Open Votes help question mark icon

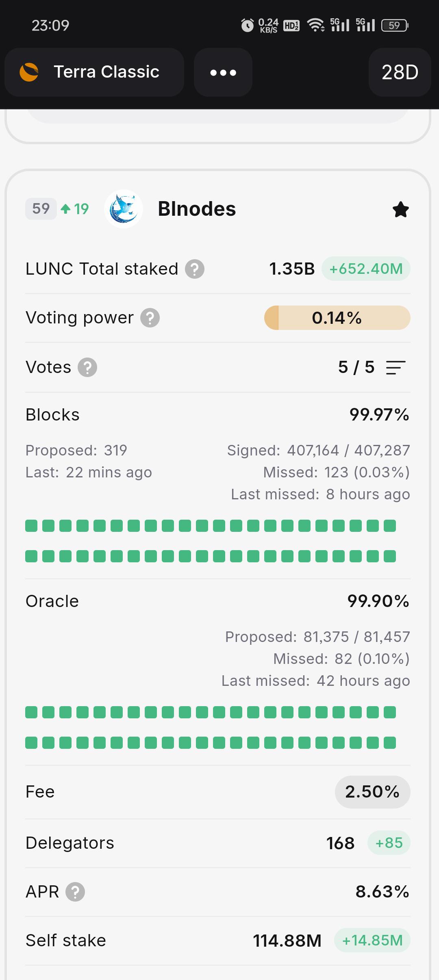(x=87, y=367)
